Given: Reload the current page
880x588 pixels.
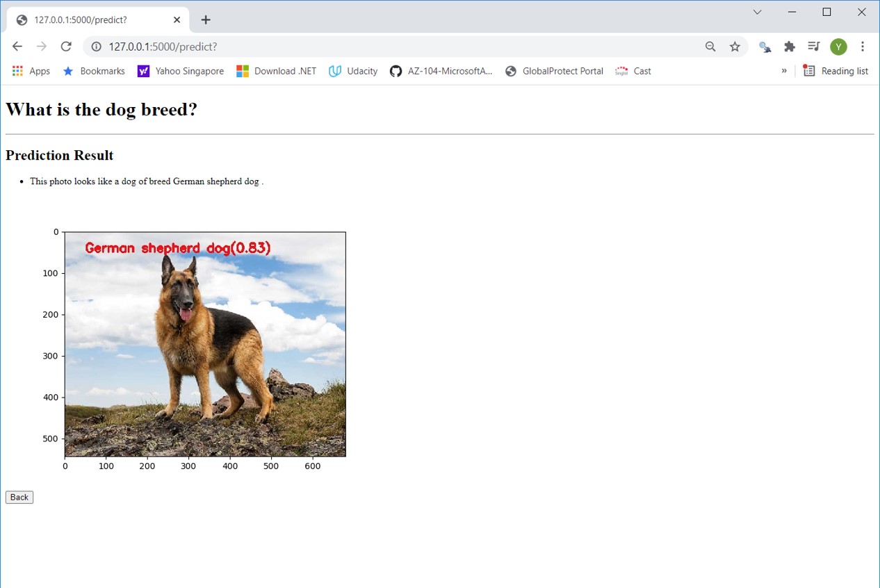Looking at the screenshot, I should (66, 46).
